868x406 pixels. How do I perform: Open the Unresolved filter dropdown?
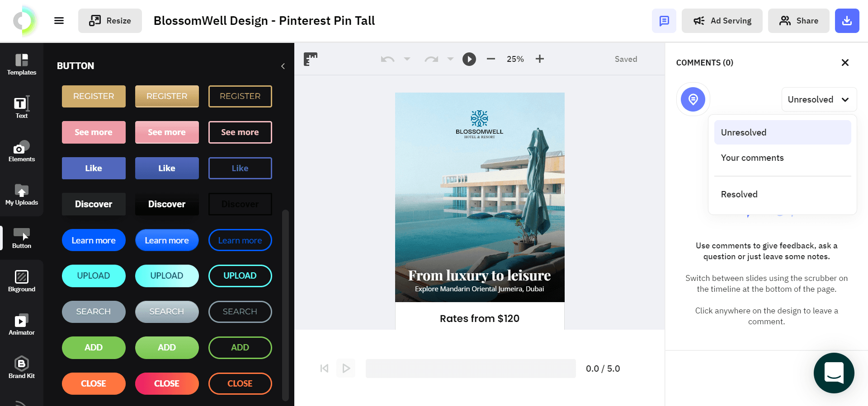click(819, 99)
